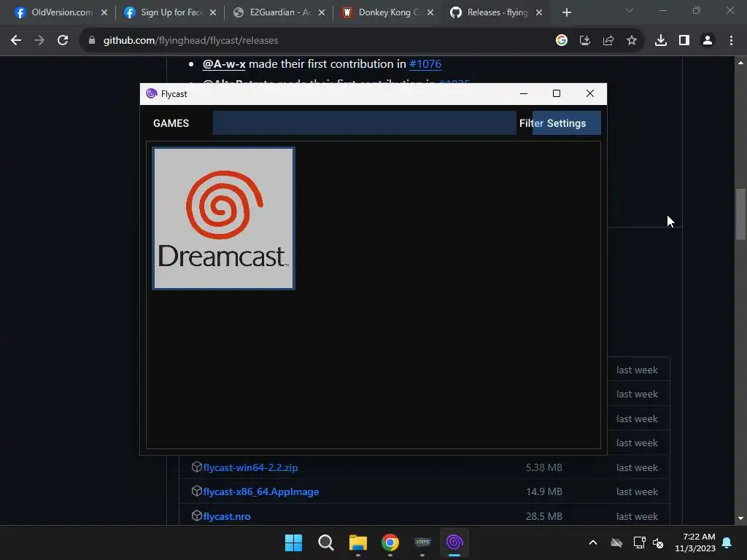The width and height of the screenshot is (747, 560).
Task: Switch to Sign Up for Facebook tab
Action: click(164, 12)
